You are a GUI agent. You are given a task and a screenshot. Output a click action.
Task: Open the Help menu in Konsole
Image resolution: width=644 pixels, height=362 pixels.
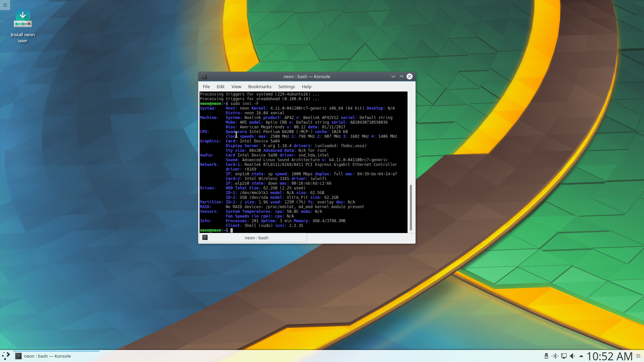point(307,86)
